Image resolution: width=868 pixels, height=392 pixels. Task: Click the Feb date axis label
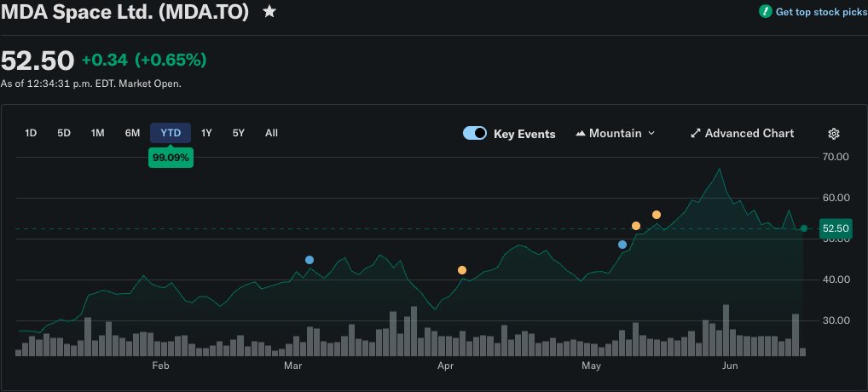pos(160,366)
